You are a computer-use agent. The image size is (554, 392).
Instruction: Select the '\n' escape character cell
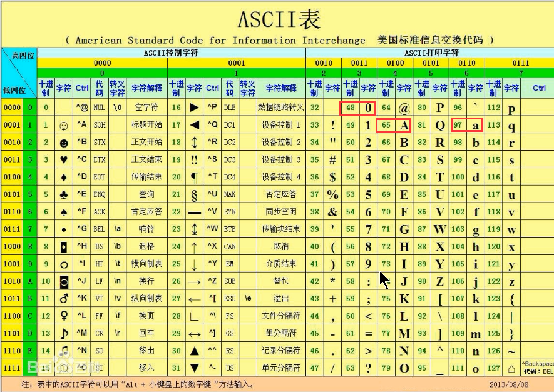pos(117,281)
